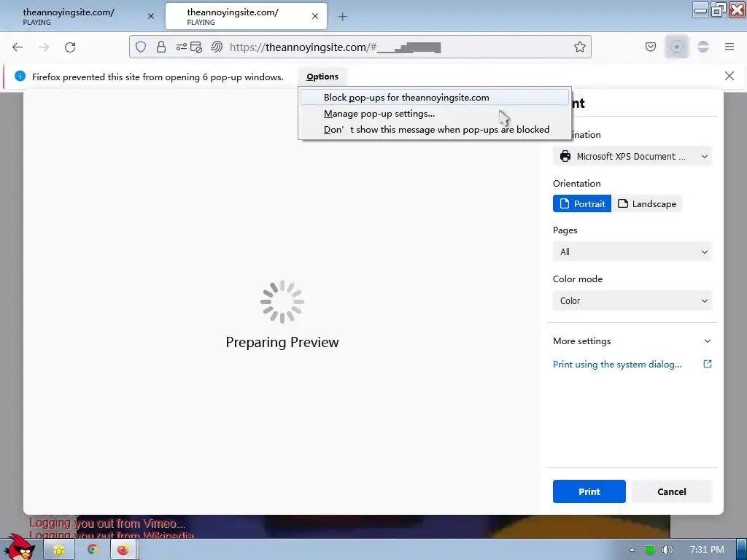The image size is (747, 560).
Task: Open Options menu on pop-up notification
Action: point(322,77)
